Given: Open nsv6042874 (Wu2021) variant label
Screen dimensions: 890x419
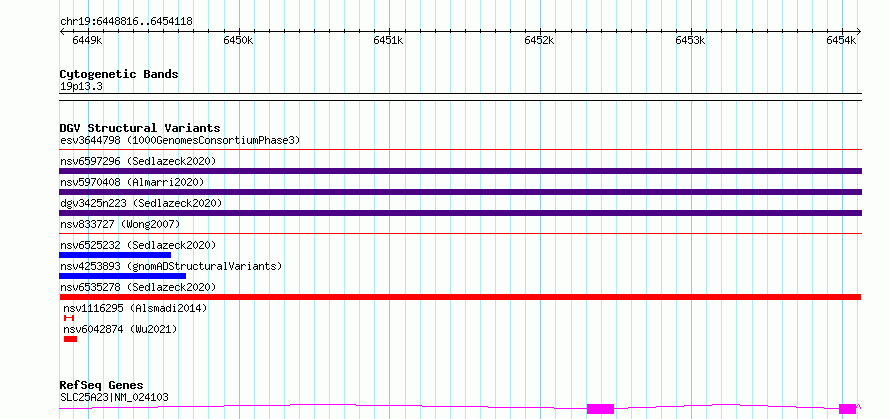Looking at the screenshot, I should (120, 329).
